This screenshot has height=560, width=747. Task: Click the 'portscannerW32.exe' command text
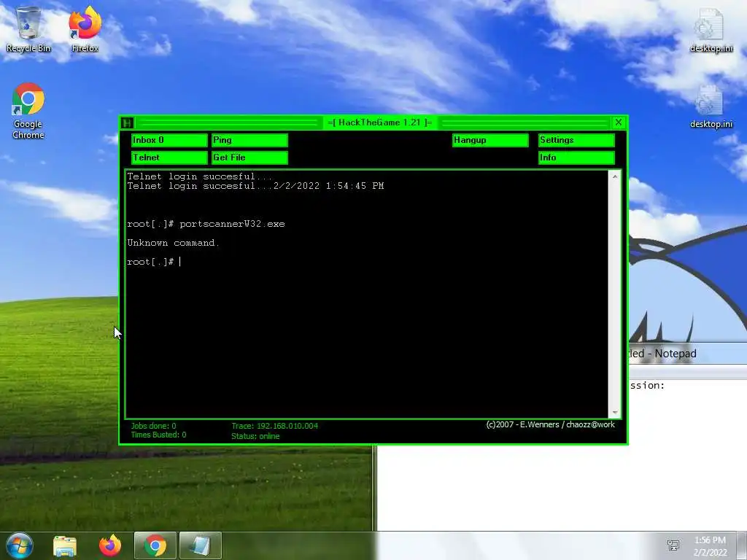(232, 224)
